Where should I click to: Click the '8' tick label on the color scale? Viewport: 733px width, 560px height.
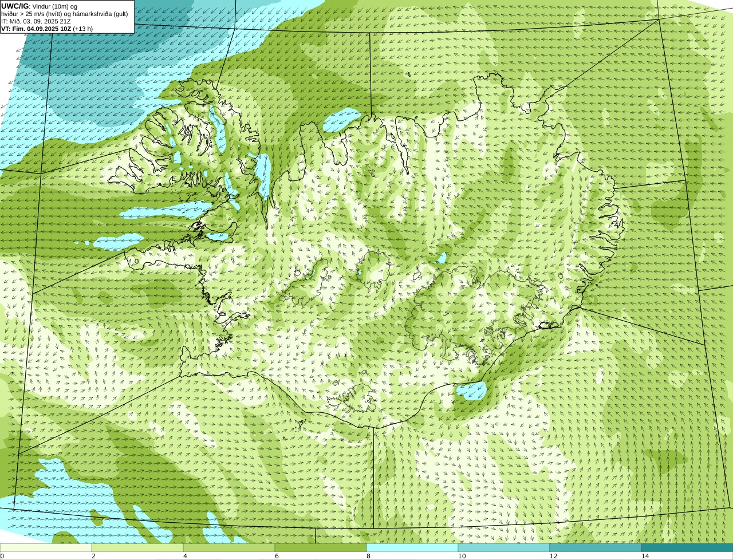click(x=368, y=556)
